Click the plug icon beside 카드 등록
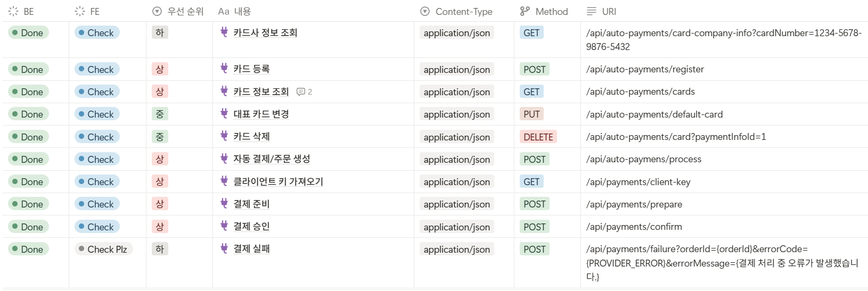This screenshot has height=291, width=868. coord(224,69)
